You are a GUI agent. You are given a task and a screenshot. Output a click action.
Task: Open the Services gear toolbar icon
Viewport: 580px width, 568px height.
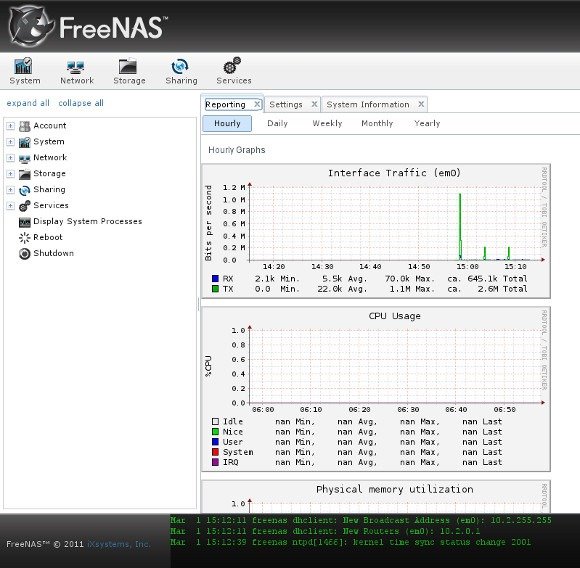click(233, 66)
